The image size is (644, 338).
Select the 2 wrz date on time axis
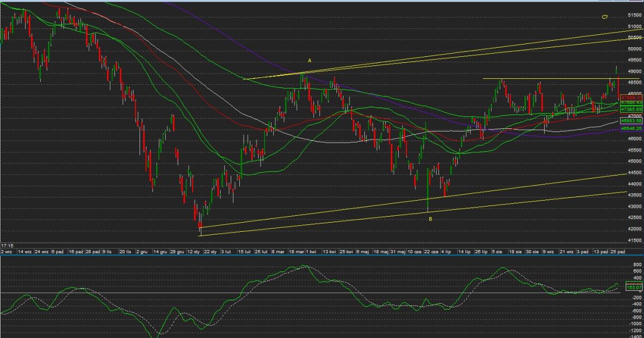[6, 251]
